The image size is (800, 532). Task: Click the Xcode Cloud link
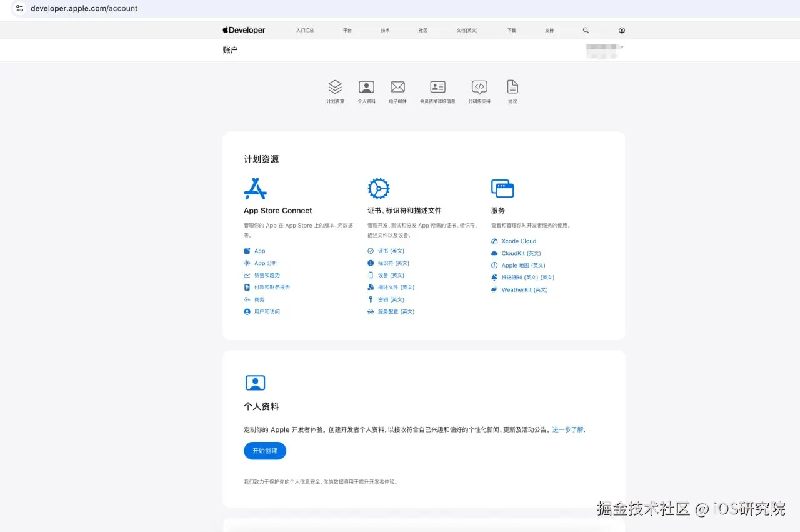point(518,241)
